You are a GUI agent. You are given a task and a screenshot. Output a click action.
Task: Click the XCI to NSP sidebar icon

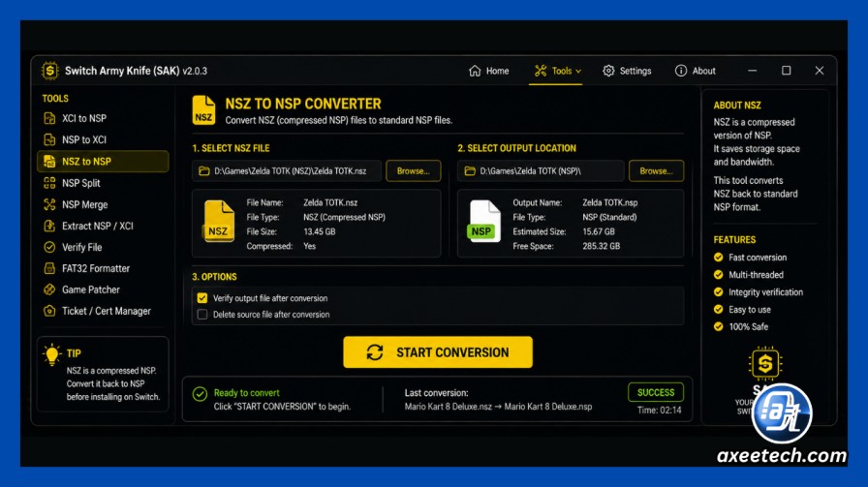(x=49, y=118)
